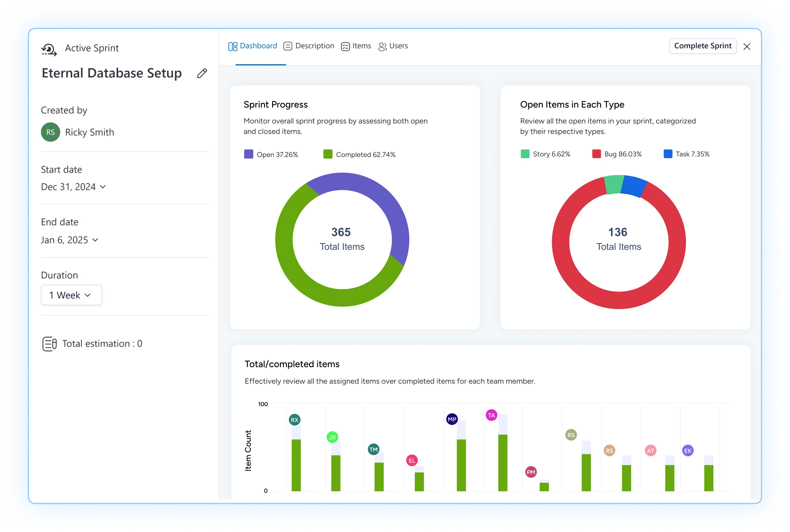Click the Total estimation icon

click(x=49, y=344)
